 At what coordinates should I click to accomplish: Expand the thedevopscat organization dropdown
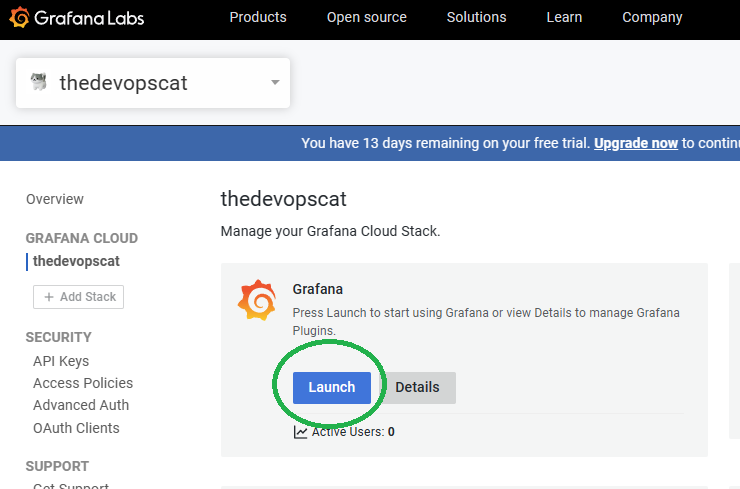(153, 83)
